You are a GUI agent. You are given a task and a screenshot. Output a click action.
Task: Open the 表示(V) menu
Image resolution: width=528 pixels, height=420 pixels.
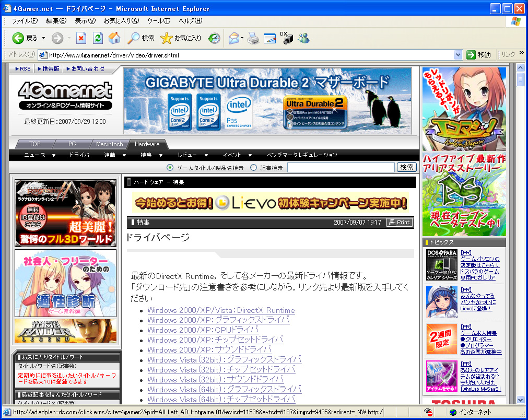click(85, 21)
